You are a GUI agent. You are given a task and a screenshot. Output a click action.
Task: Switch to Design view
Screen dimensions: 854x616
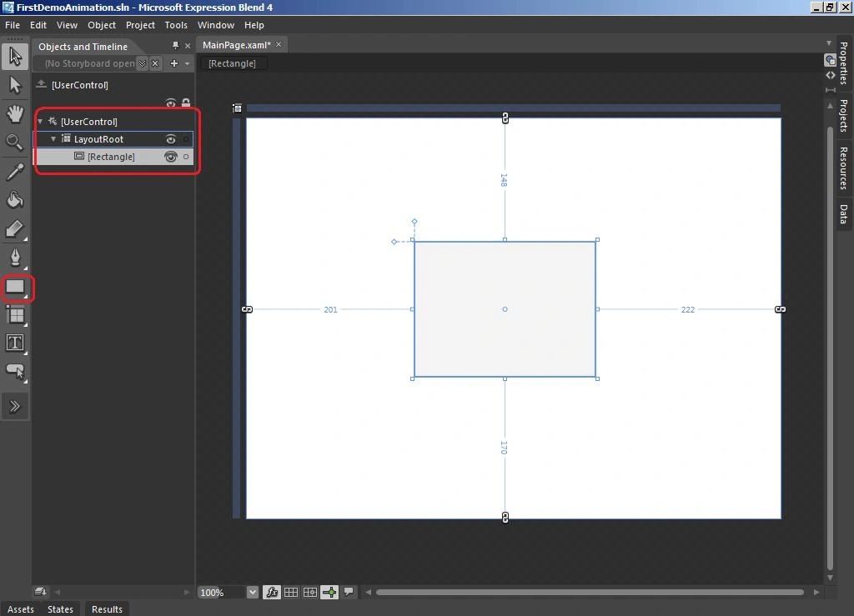tap(830, 59)
